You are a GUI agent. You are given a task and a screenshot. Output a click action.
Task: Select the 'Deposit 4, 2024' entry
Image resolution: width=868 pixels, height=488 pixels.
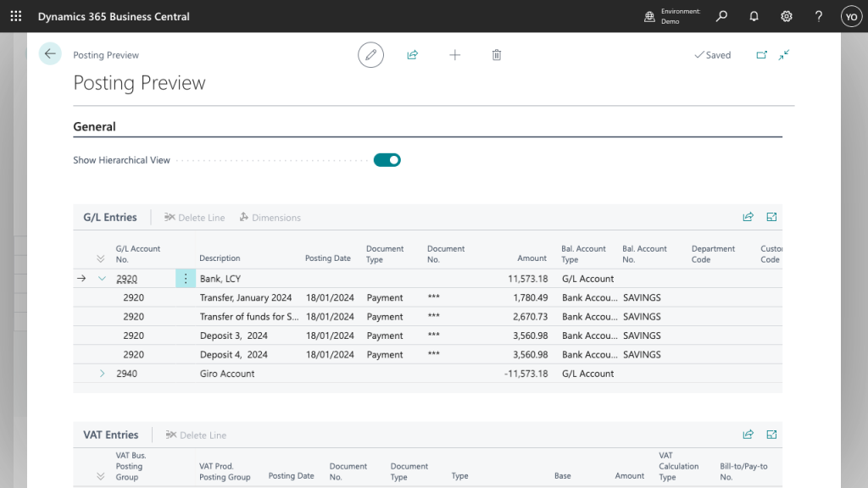(x=234, y=355)
